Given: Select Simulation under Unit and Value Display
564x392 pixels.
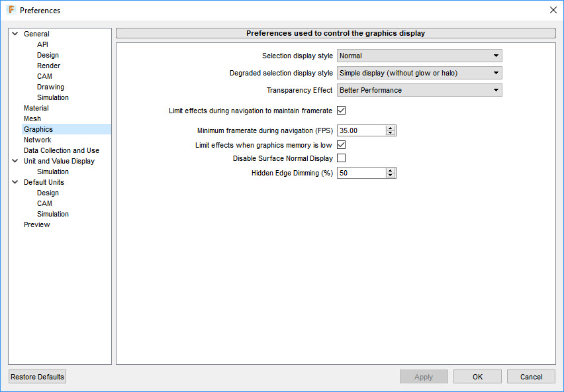Looking at the screenshot, I should [x=53, y=171].
